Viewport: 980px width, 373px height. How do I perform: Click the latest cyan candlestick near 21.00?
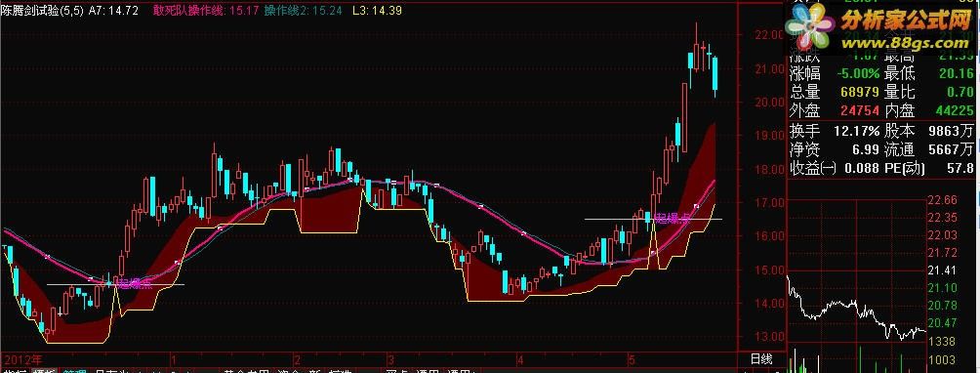715,75
